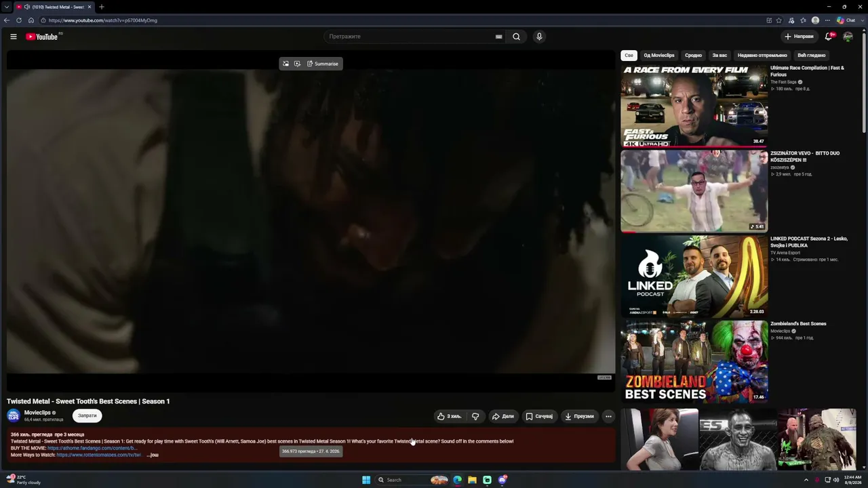Open the Copilot Chat button
The height and width of the screenshot is (488, 868).
(x=846, y=20)
